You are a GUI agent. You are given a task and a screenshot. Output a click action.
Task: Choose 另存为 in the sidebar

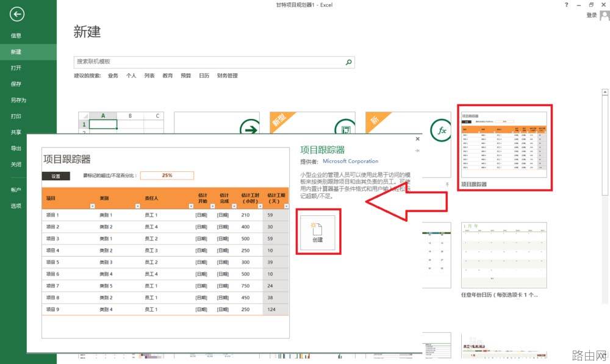18,100
